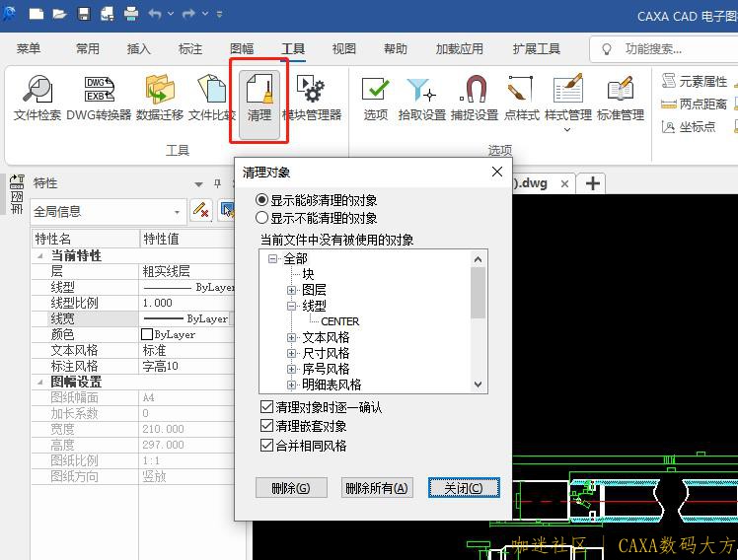Click the Undo arrow icon
738x560 pixels.
pos(155,14)
